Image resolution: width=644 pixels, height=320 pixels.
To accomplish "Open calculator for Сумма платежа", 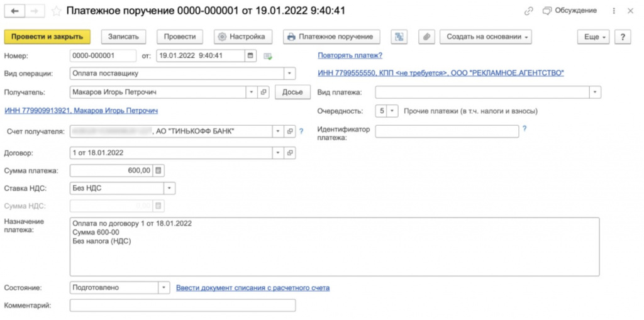I will (159, 170).
